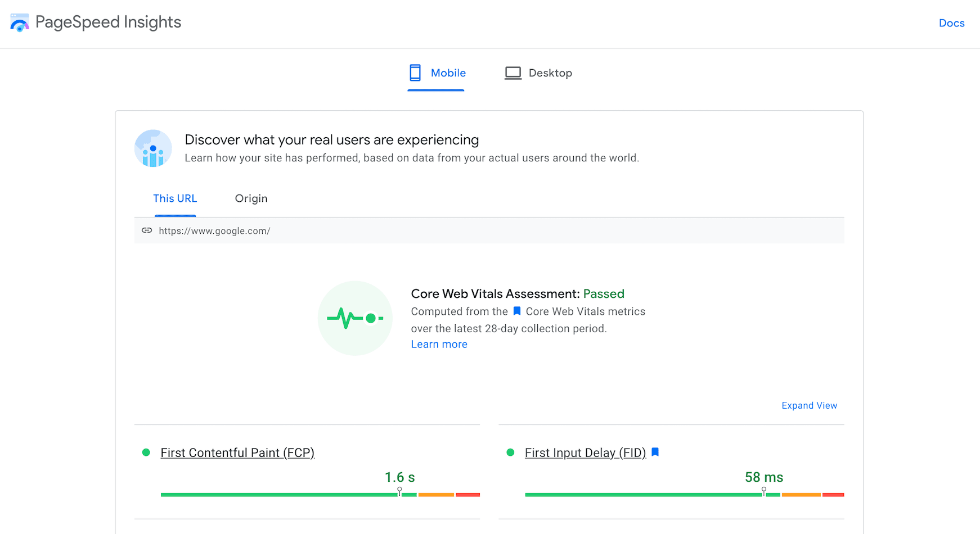
Task: Open the Docs page
Action: tap(951, 23)
